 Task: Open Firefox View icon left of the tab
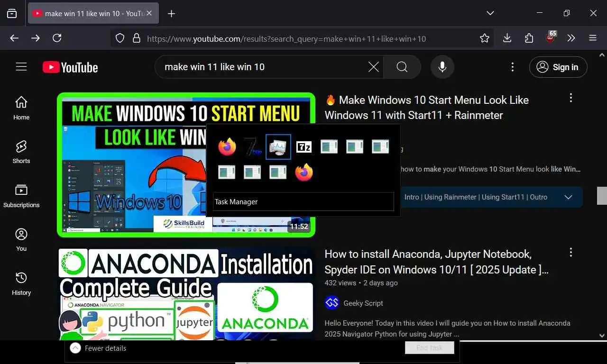(12, 13)
